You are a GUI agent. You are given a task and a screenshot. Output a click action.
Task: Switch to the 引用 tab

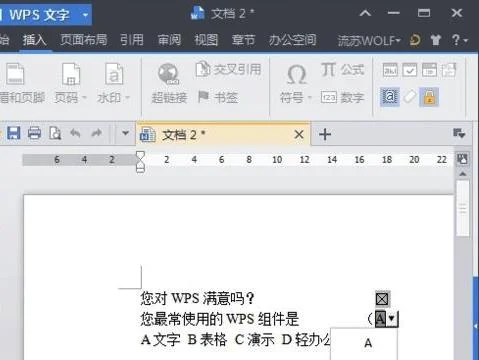132,40
